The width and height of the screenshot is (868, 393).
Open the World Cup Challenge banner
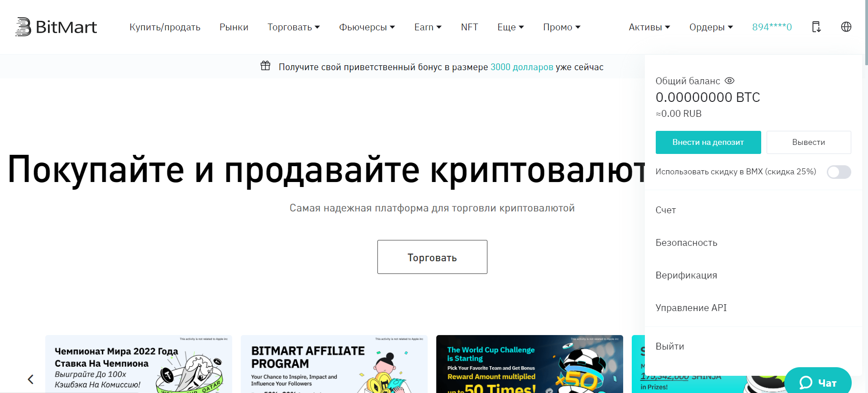click(x=529, y=364)
